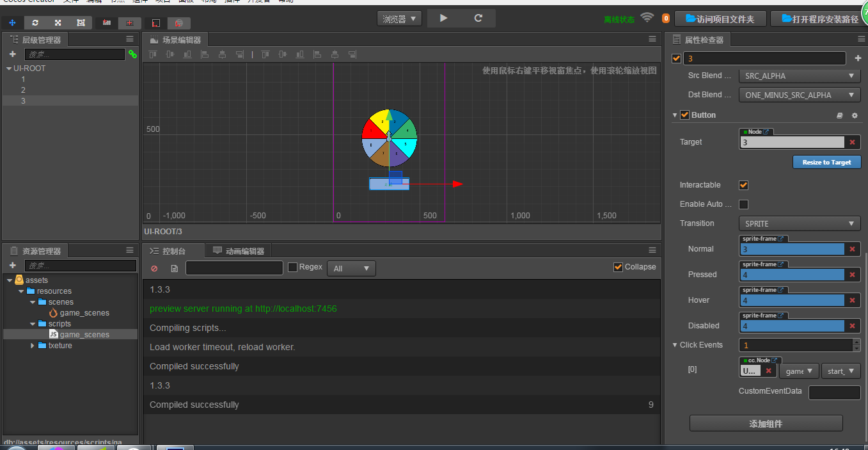Open Button component settings gear
The width and height of the screenshot is (868, 450).
click(855, 115)
